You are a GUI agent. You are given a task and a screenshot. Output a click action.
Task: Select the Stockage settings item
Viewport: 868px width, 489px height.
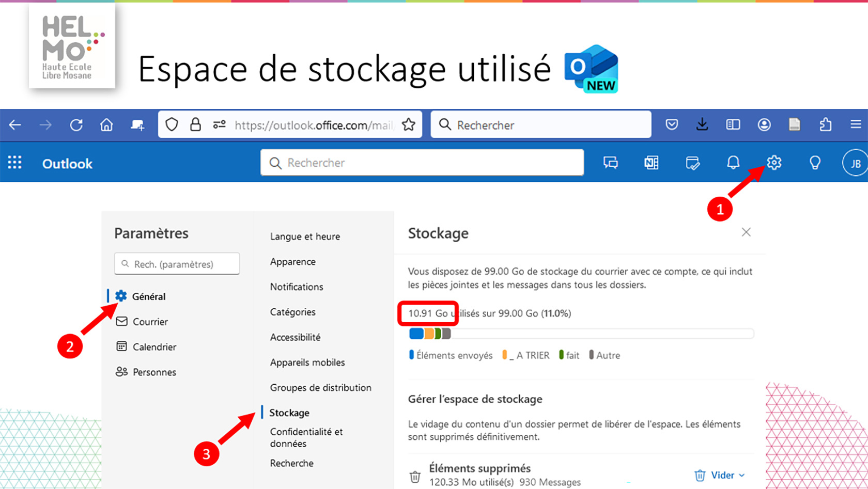pyautogui.click(x=289, y=413)
